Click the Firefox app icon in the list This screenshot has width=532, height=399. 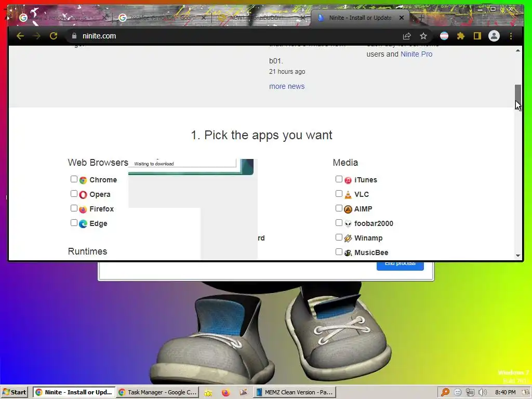click(x=83, y=209)
